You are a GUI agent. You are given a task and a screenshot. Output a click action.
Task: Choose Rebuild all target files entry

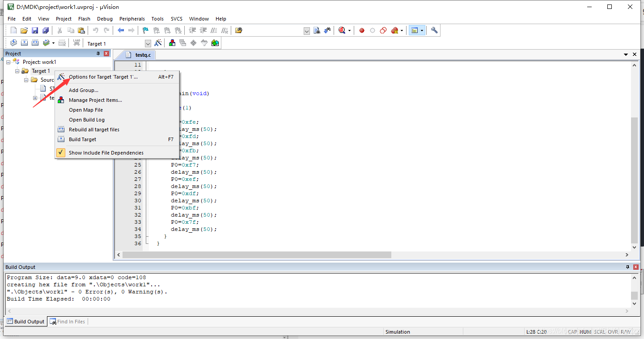pyautogui.click(x=117, y=130)
